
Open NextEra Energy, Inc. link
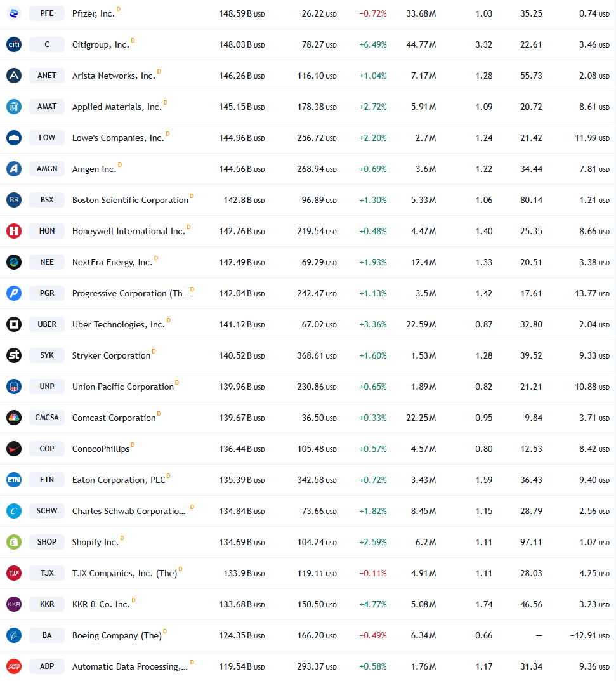(x=112, y=262)
